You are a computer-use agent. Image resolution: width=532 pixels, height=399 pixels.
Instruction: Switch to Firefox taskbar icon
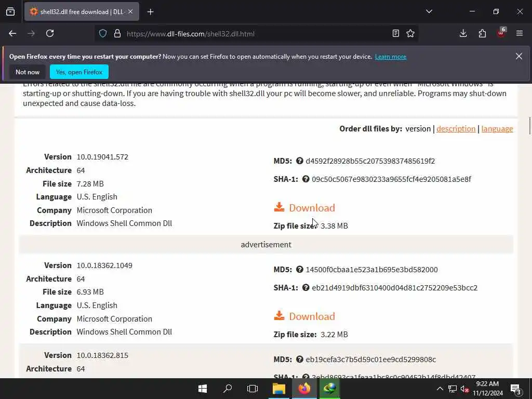click(x=304, y=389)
